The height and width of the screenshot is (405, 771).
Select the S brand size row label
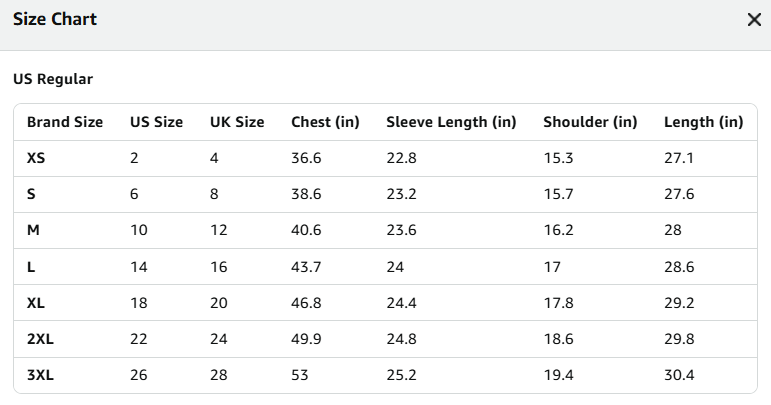click(31, 194)
